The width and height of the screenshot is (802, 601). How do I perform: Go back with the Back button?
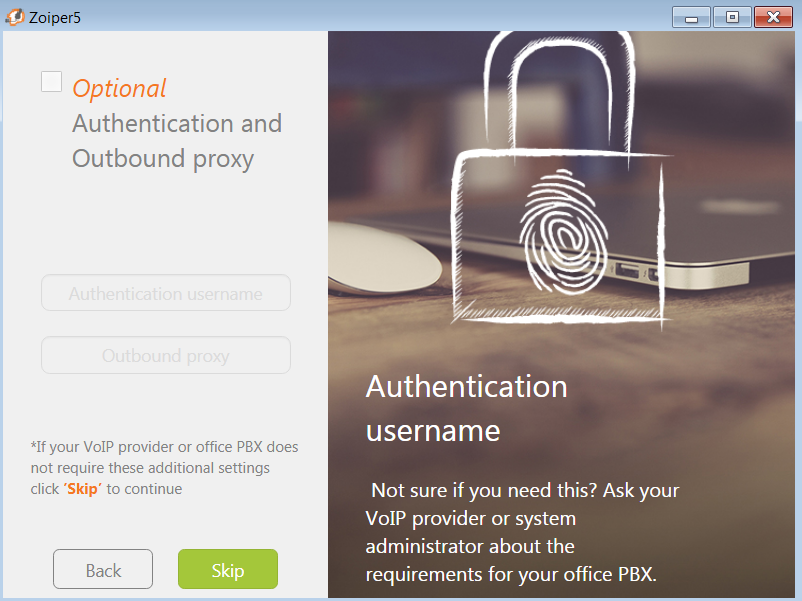(103, 569)
